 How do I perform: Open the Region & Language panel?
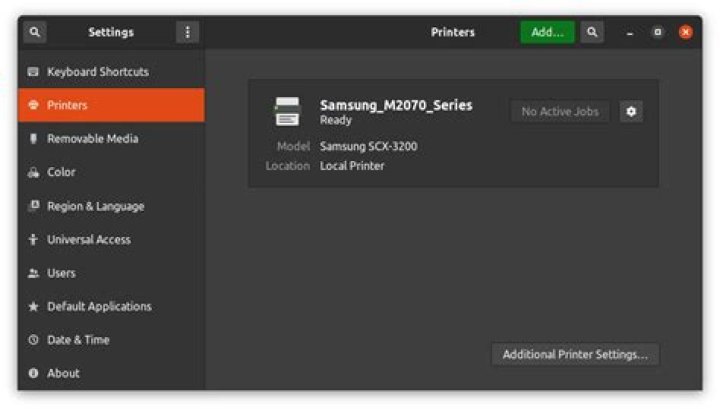[x=112, y=206]
